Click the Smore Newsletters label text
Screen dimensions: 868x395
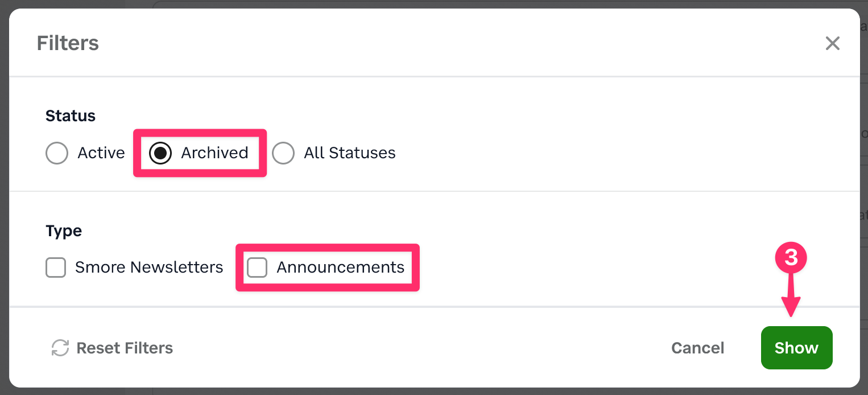(x=149, y=268)
